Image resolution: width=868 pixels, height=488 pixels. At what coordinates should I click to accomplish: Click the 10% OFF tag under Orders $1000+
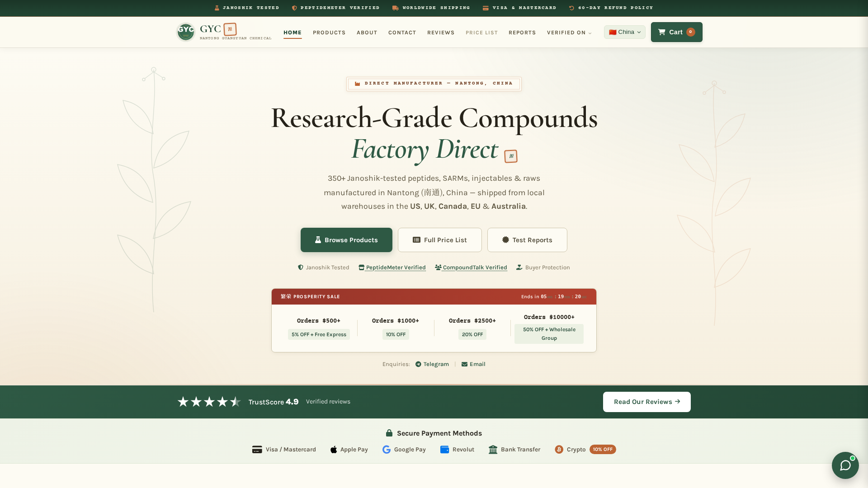396,334
